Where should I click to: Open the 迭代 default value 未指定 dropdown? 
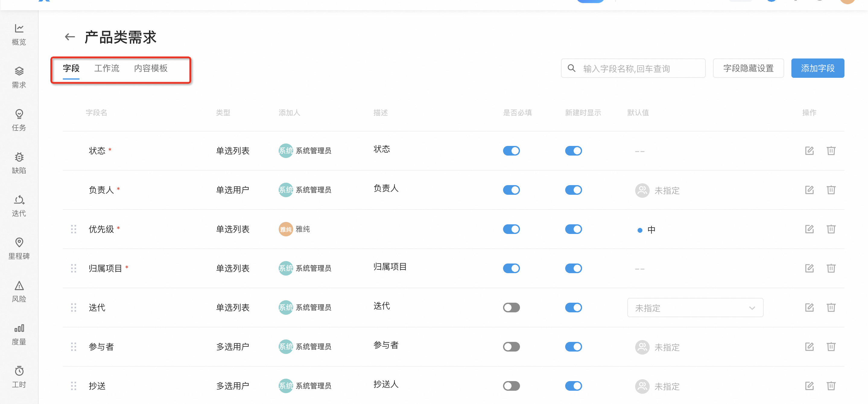(695, 307)
